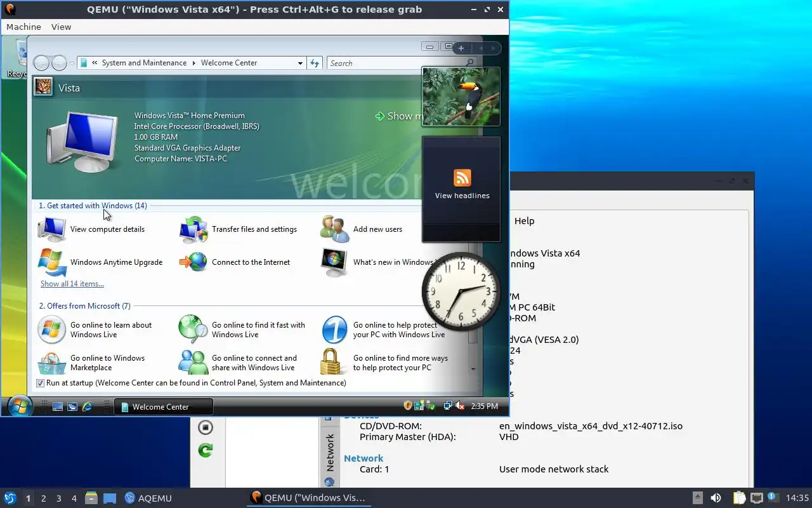Screen dimensions: 812x508
Task: Open View computer details icon
Action: click(52, 229)
